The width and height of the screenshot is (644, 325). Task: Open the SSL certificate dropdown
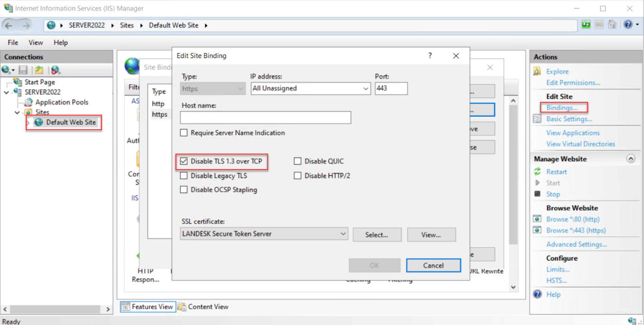coord(343,234)
